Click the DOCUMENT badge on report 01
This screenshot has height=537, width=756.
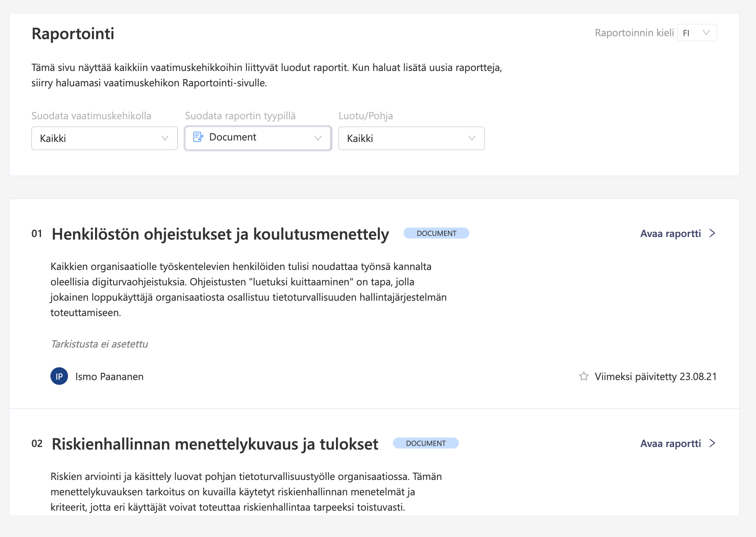(x=436, y=233)
